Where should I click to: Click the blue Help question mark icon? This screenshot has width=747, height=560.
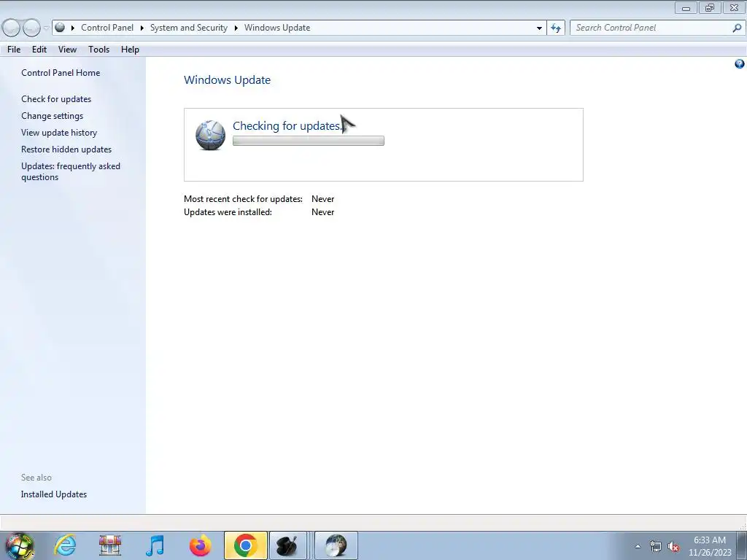point(740,64)
